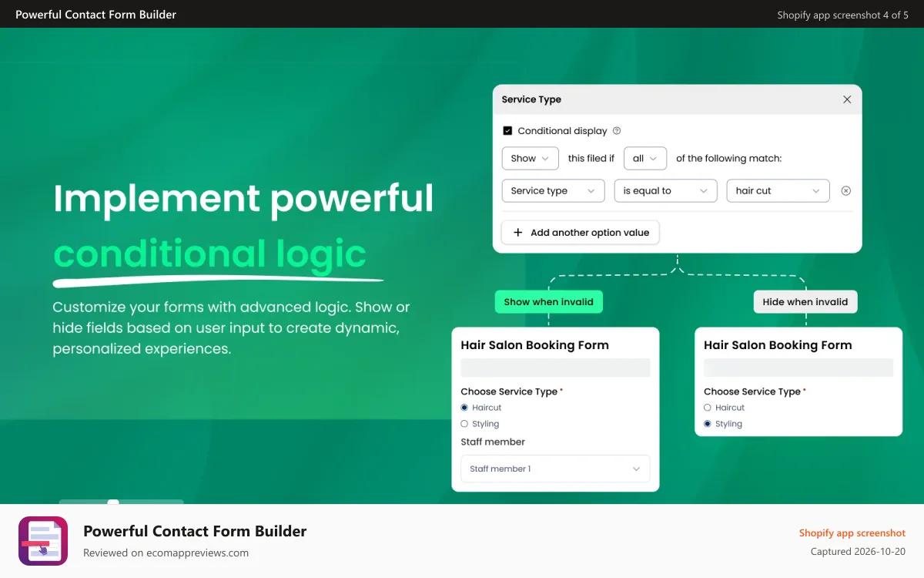Click Add another option value button
This screenshot has height=578, width=924.
(581, 233)
